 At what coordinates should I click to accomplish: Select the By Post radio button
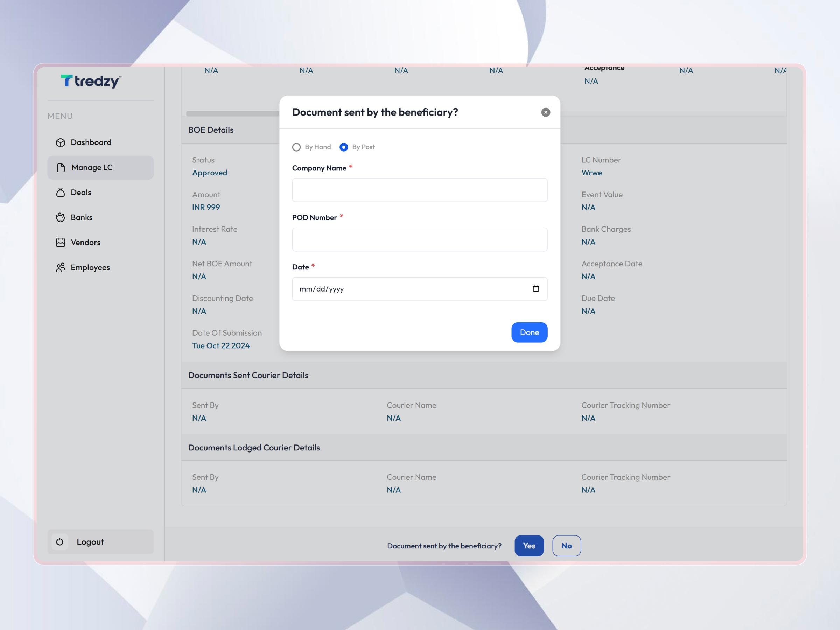[x=344, y=147]
